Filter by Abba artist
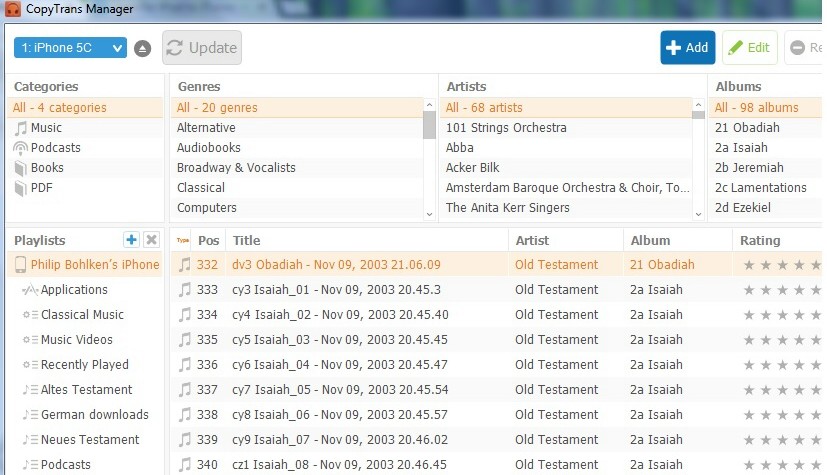Image resolution: width=827 pixels, height=475 pixels. coord(566,148)
